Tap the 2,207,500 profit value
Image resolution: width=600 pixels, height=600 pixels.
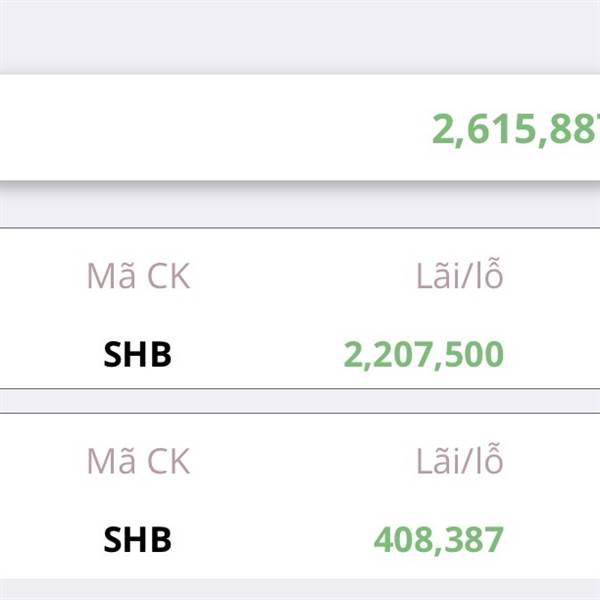[x=424, y=355]
